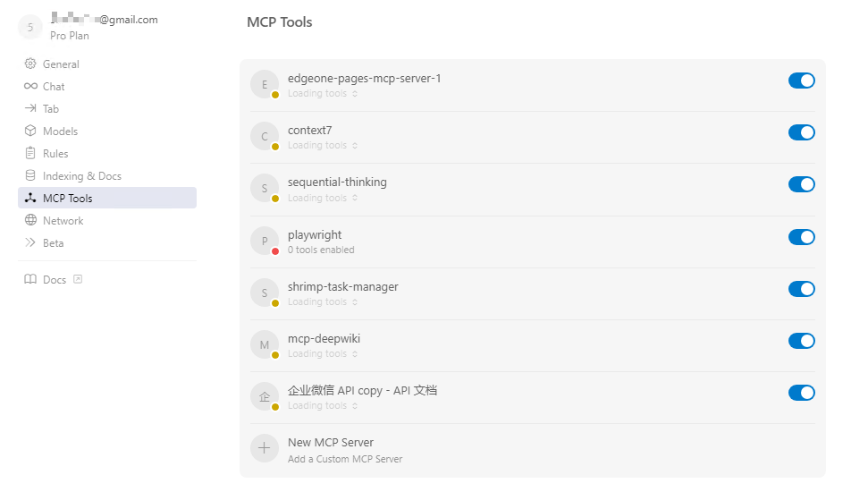Click the plus icon for New MCP Server
The image size is (868, 492).
265,449
